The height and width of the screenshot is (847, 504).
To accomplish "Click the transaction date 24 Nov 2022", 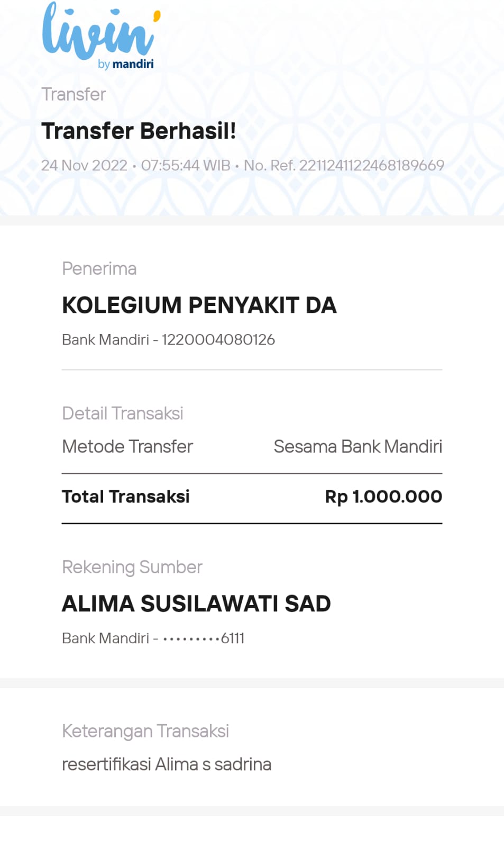I will 84,166.
